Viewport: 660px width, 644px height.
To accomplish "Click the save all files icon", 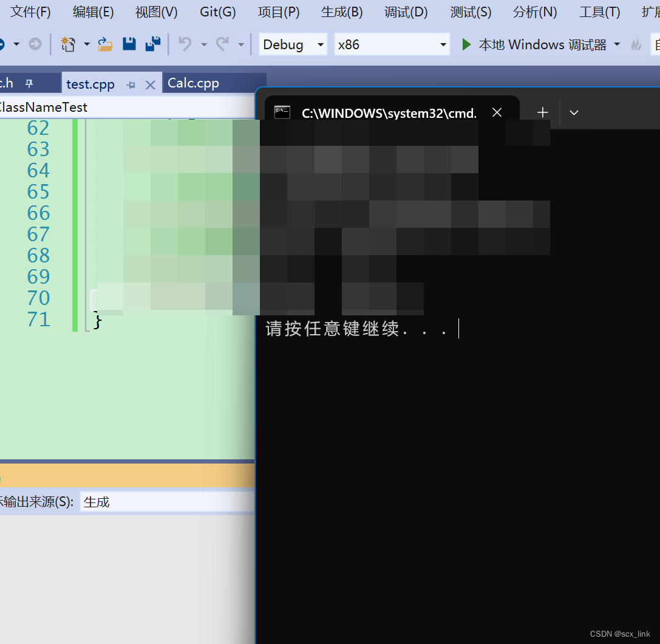I will point(153,44).
